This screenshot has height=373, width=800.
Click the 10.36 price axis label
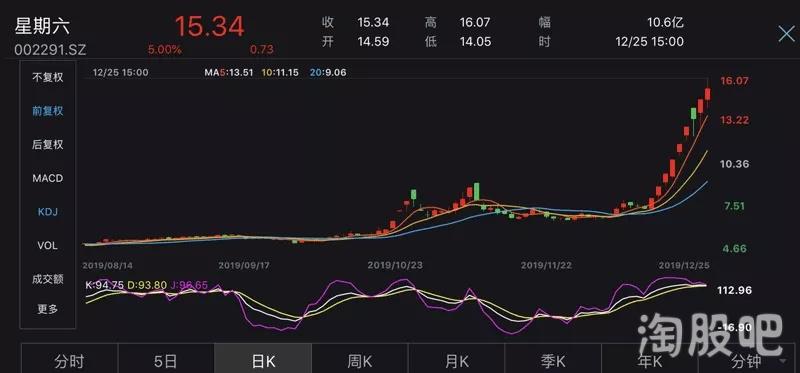pyautogui.click(x=735, y=164)
